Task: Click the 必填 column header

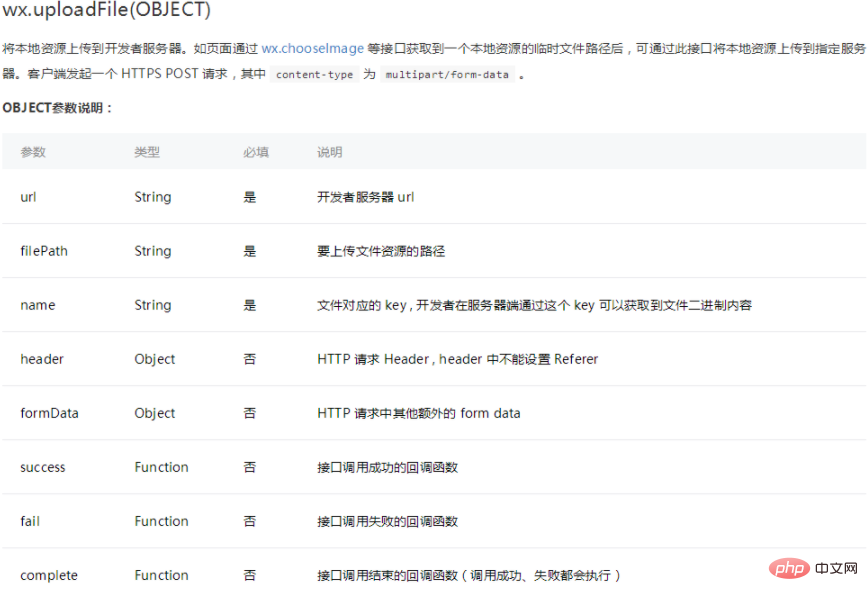Action: [x=256, y=152]
